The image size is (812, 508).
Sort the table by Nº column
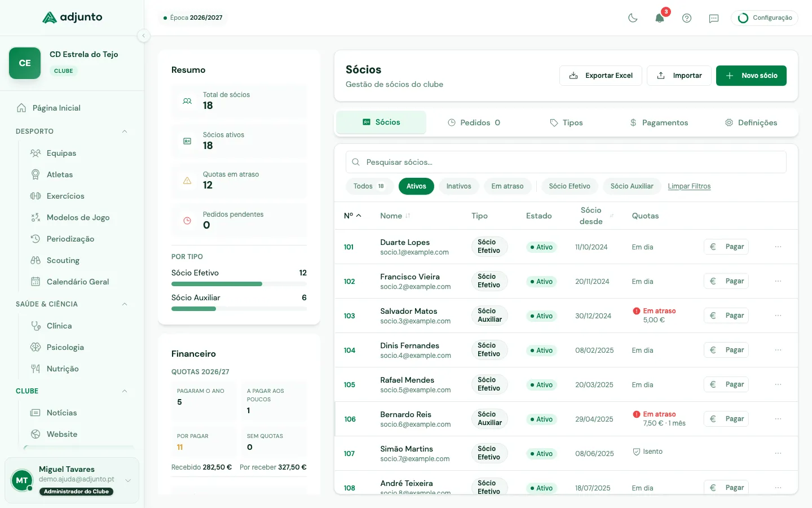(352, 216)
